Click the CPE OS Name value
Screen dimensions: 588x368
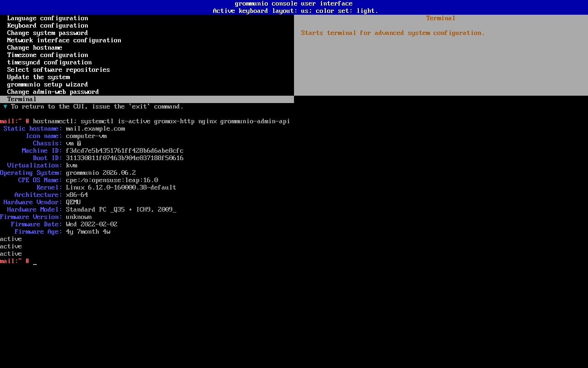(112, 180)
